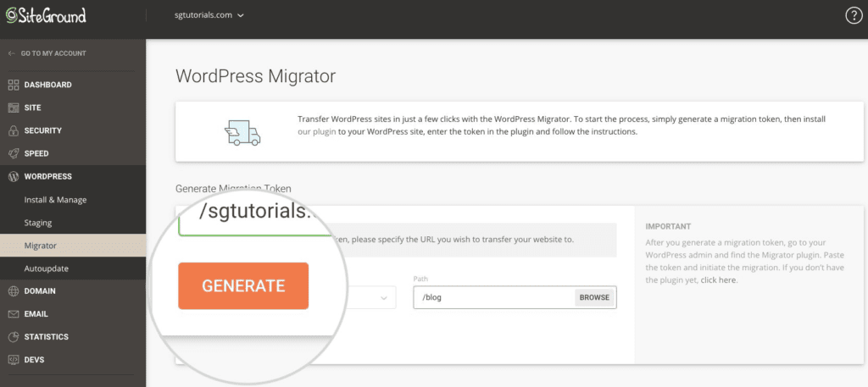This screenshot has height=387, width=868.
Task: Open the Devs menu section
Action: pos(34,360)
